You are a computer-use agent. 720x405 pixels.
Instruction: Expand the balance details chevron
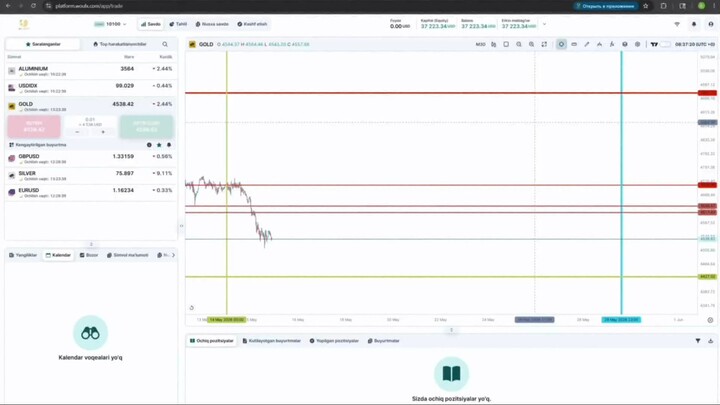pos(545,24)
